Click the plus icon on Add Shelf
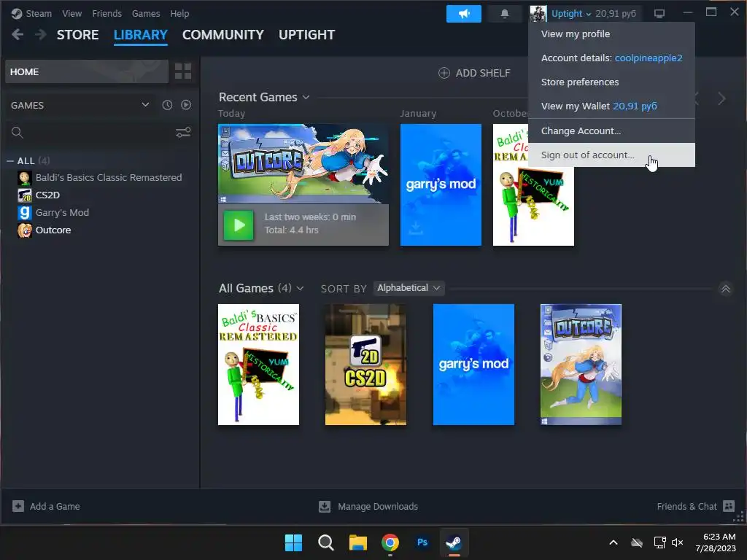This screenshot has height=560, width=747. click(444, 73)
